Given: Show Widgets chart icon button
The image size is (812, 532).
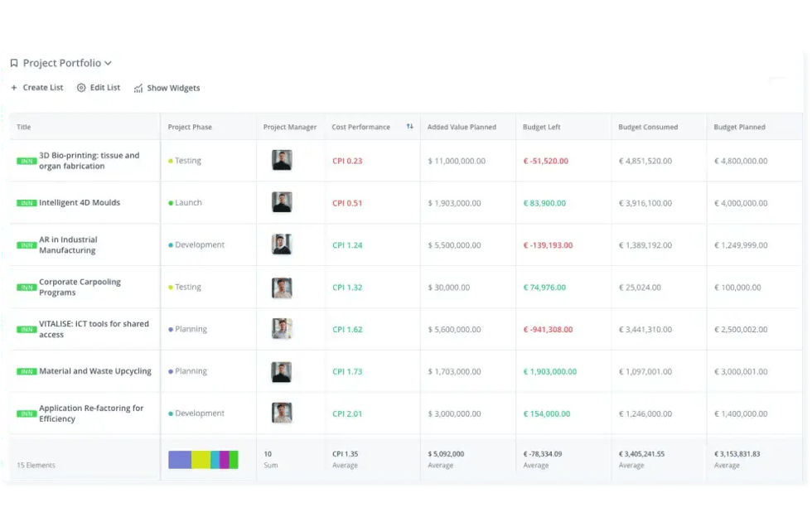Looking at the screenshot, I should [138, 88].
